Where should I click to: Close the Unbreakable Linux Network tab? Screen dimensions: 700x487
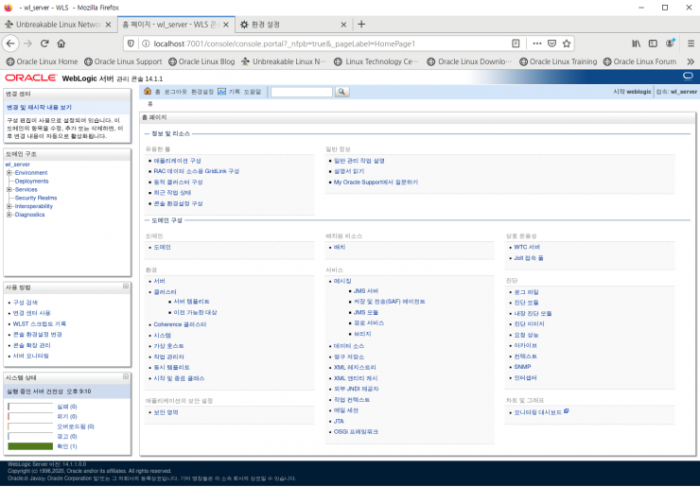tap(108, 25)
